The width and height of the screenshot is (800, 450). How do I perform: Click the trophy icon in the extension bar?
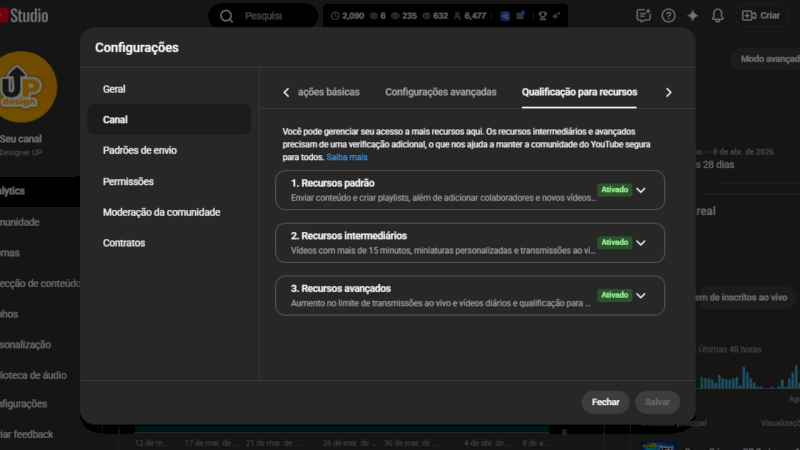click(542, 16)
